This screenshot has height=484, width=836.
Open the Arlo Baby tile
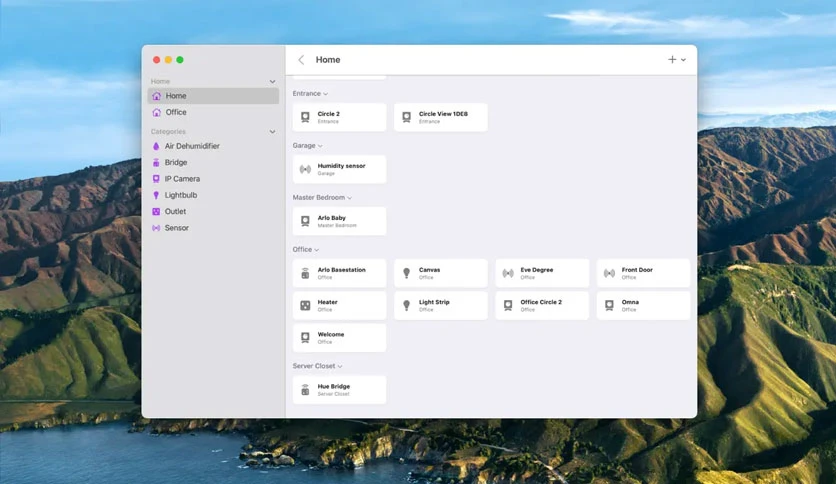coord(339,221)
